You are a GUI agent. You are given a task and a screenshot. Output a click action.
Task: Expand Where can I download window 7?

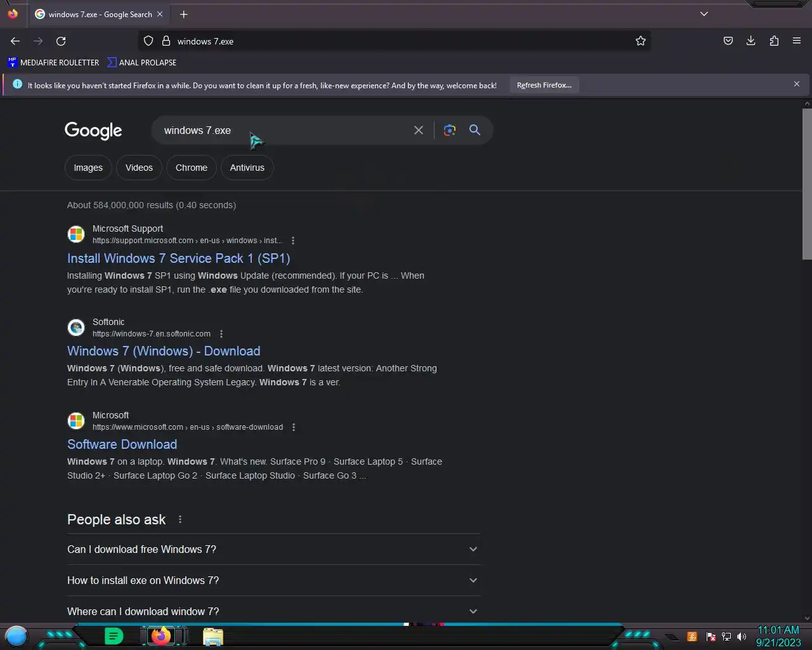click(273, 611)
